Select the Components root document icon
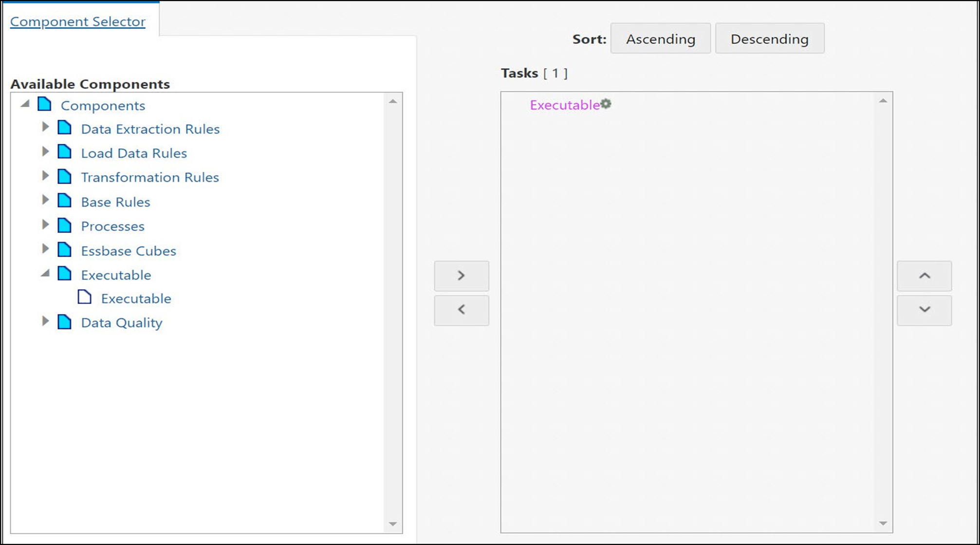980x545 pixels. tap(44, 104)
